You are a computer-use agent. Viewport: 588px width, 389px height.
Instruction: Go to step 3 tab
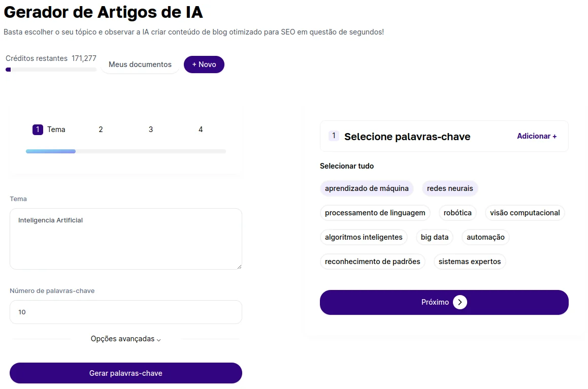click(151, 129)
